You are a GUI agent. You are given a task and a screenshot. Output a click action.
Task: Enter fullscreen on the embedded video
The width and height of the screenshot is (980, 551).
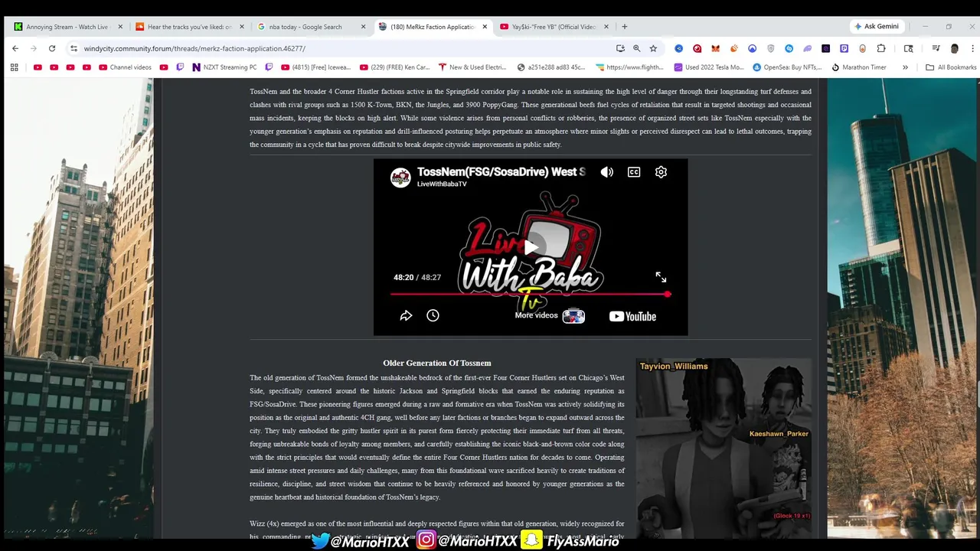tap(661, 277)
